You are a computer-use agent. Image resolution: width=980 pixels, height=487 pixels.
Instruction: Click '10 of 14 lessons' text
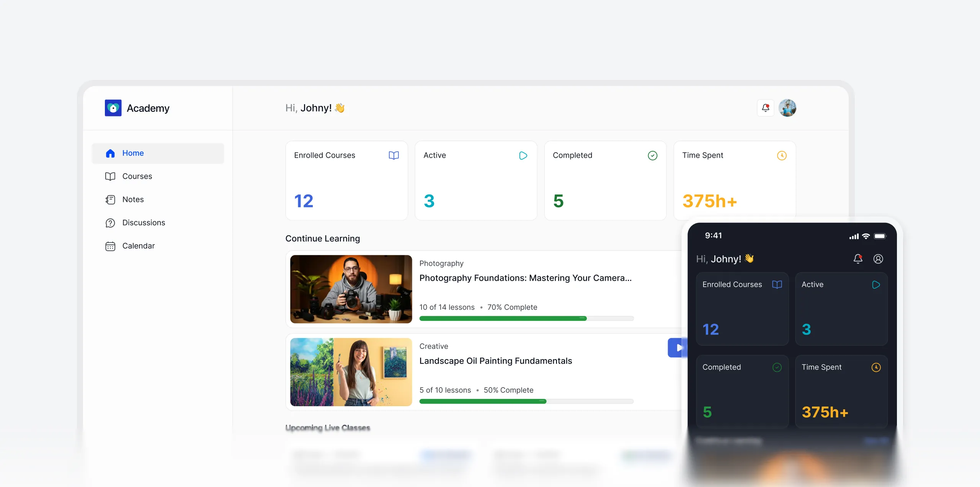[x=447, y=307]
